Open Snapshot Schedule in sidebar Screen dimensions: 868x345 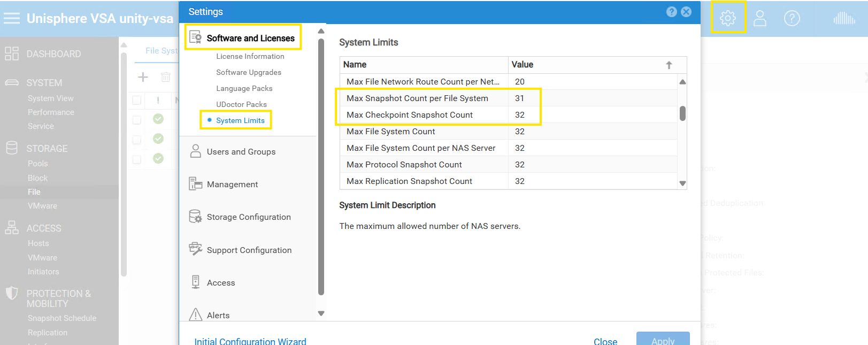pyautogui.click(x=62, y=318)
